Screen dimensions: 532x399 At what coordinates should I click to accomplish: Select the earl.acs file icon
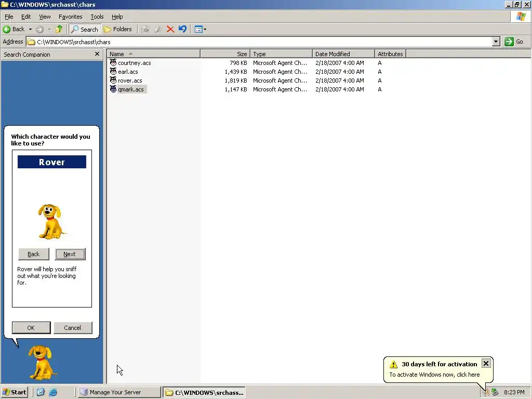coord(113,71)
